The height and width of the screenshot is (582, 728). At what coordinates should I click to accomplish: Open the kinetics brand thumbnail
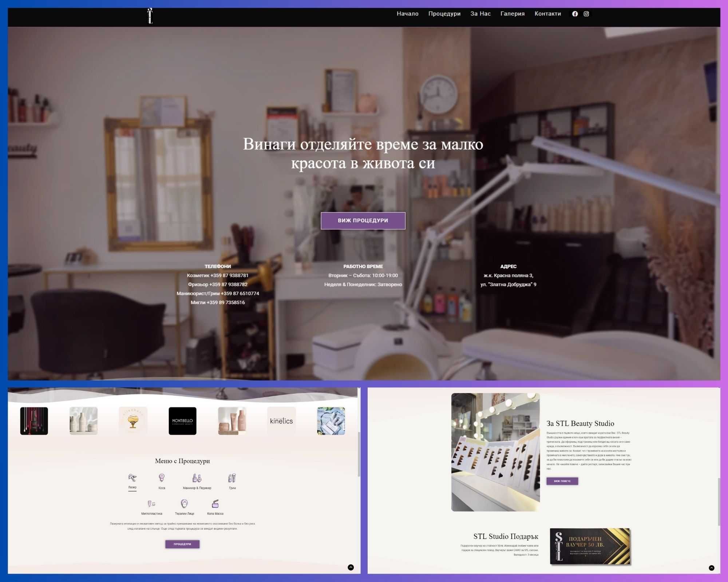(281, 421)
